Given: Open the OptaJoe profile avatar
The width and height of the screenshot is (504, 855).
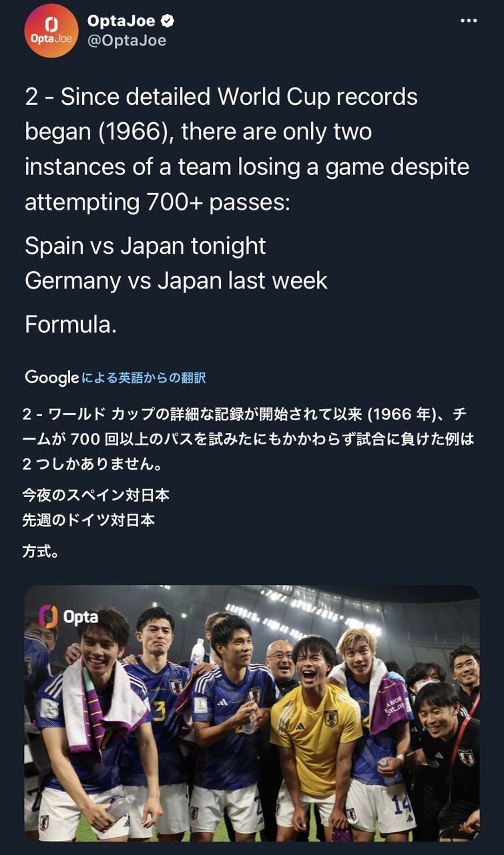Looking at the screenshot, I should pyautogui.click(x=51, y=31).
